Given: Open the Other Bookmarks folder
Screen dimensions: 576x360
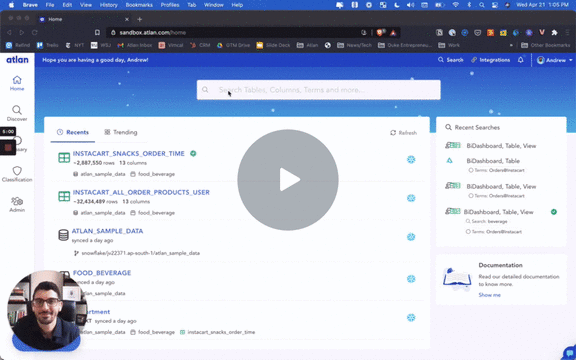Looking at the screenshot, I should tap(546, 45).
